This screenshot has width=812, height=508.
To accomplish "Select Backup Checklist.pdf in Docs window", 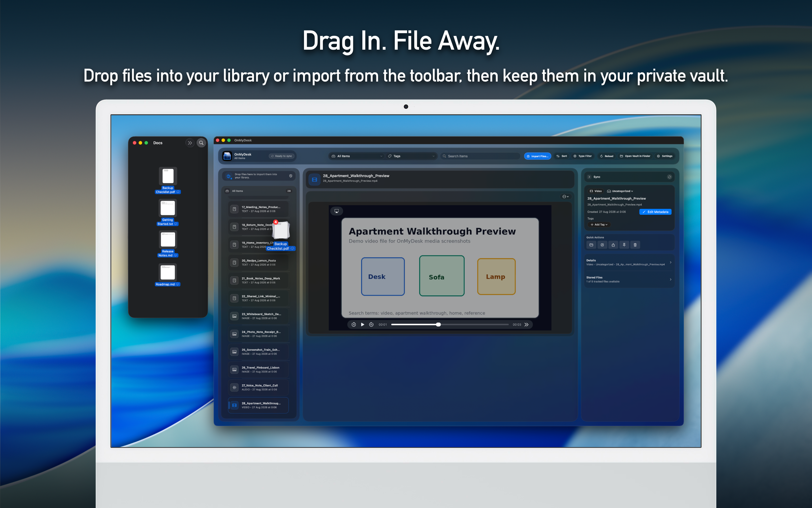I will pos(168,180).
